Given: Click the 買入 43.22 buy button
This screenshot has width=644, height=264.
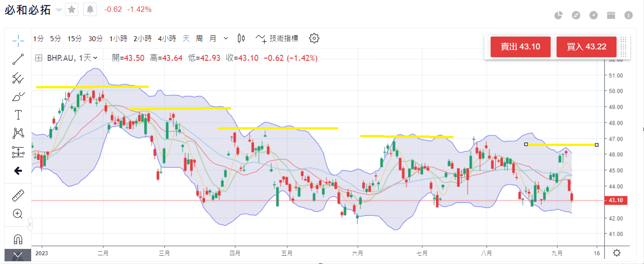Looking at the screenshot, I should (x=586, y=47).
